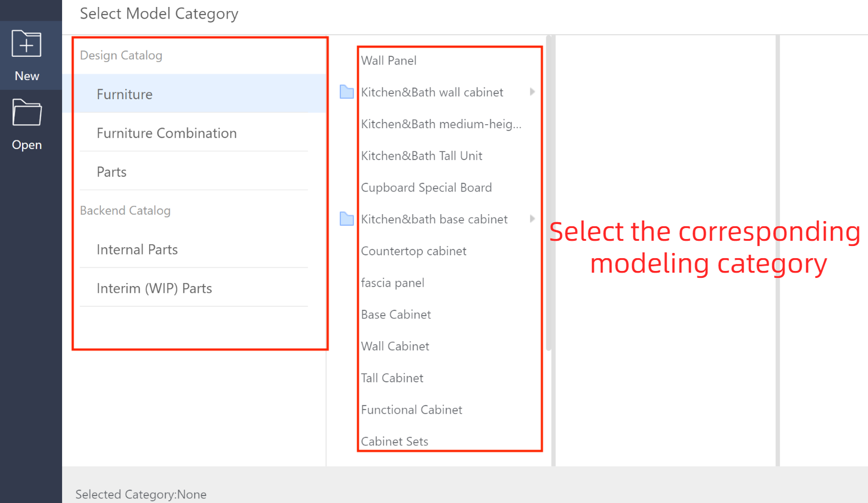Select Cabinet Sets item
Viewport: 868px width, 503px height.
click(394, 442)
